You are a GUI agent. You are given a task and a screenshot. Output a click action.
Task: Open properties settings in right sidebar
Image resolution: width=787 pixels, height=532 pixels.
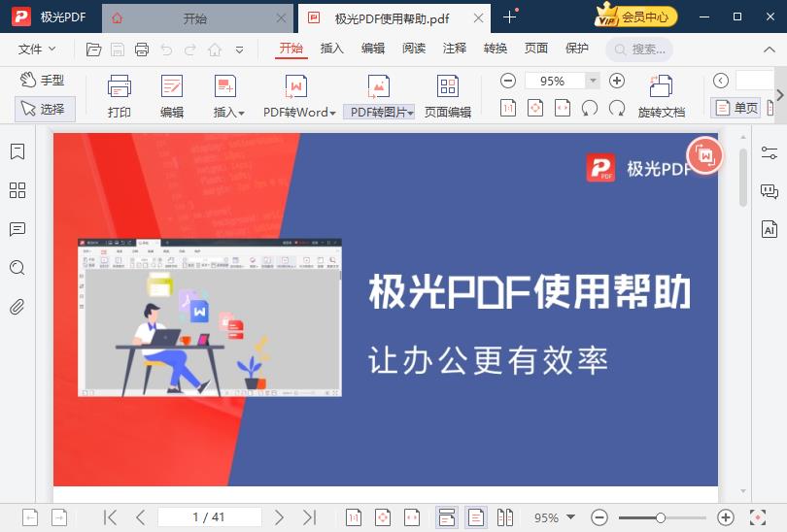(x=769, y=152)
